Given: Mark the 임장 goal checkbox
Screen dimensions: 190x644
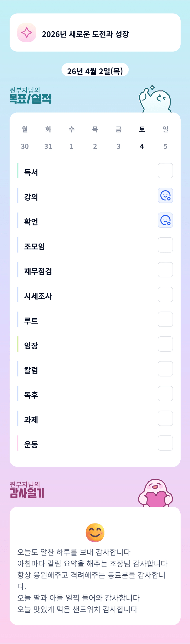Looking at the screenshot, I should (x=165, y=344).
